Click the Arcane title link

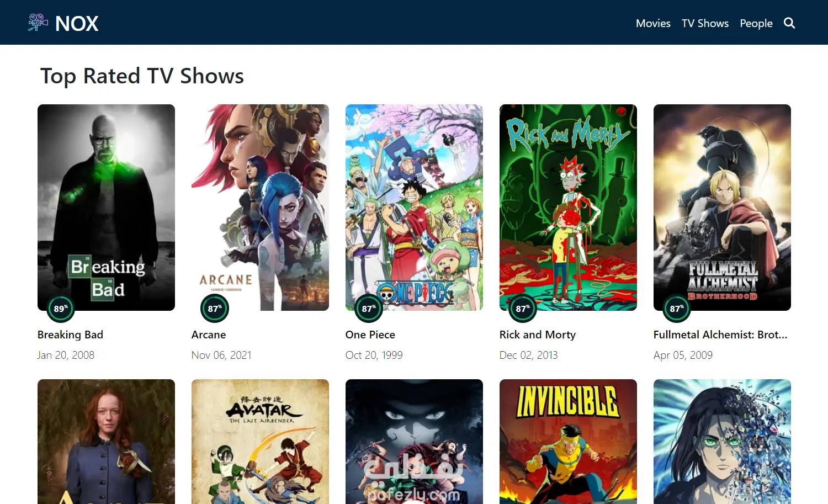pyautogui.click(x=209, y=335)
